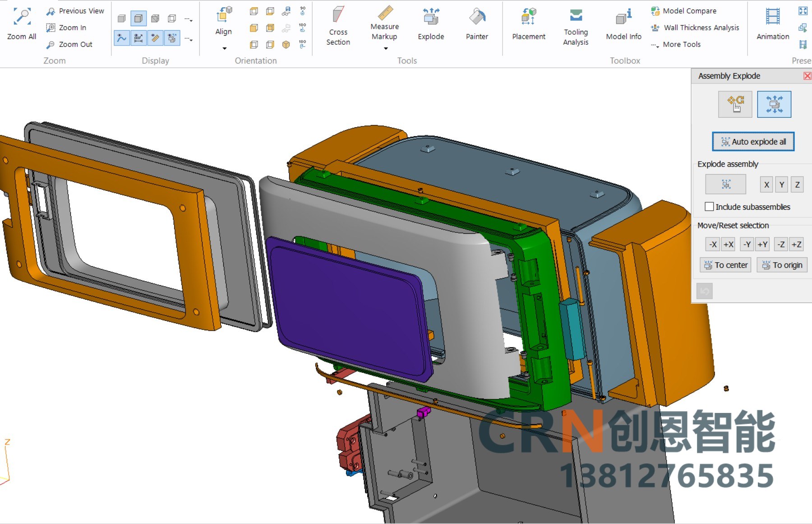Explode assembly along X axis
This screenshot has width=812, height=524.
pos(766,185)
